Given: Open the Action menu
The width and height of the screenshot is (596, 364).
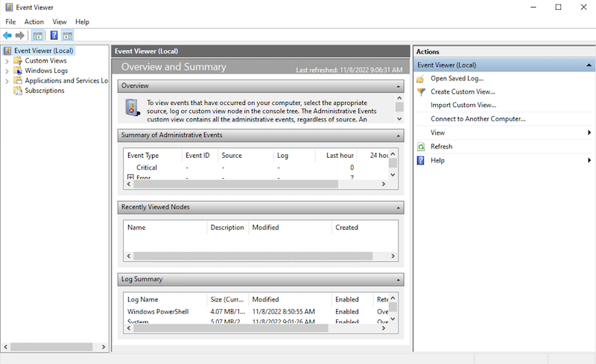Looking at the screenshot, I should point(34,22).
